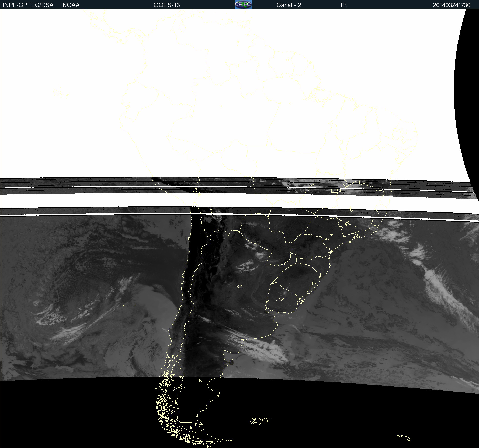Click the 'IR' label in header
Viewport: 479px width, 448px height.
click(343, 5)
